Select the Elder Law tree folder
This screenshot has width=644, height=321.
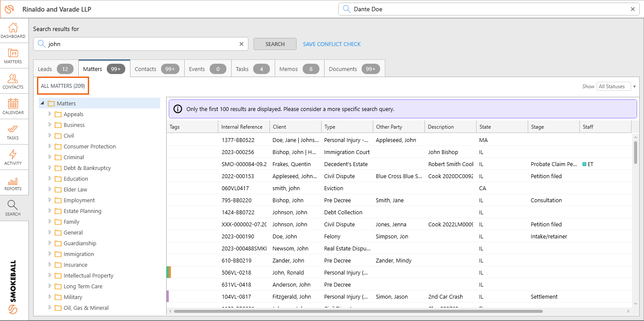(x=75, y=189)
